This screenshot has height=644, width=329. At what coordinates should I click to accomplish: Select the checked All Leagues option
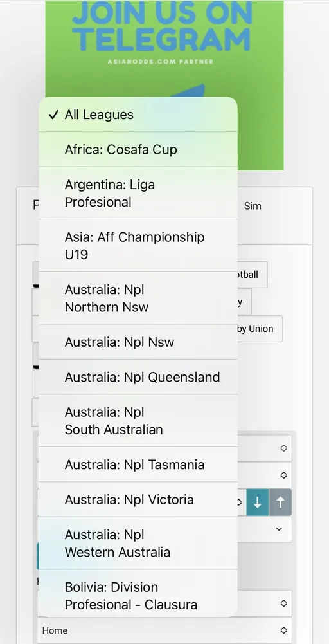pyautogui.click(x=138, y=114)
